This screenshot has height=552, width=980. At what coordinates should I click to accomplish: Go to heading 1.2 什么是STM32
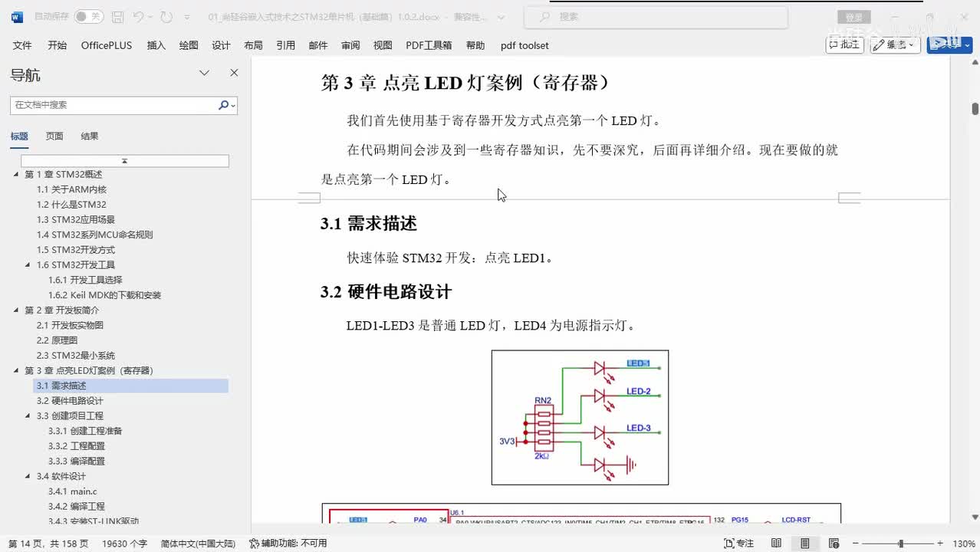[71, 205]
